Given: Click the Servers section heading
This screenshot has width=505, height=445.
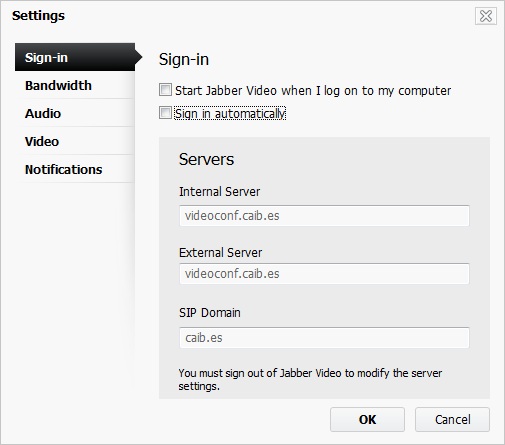Looking at the screenshot, I should pyautogui.click(x=206, y=159).
